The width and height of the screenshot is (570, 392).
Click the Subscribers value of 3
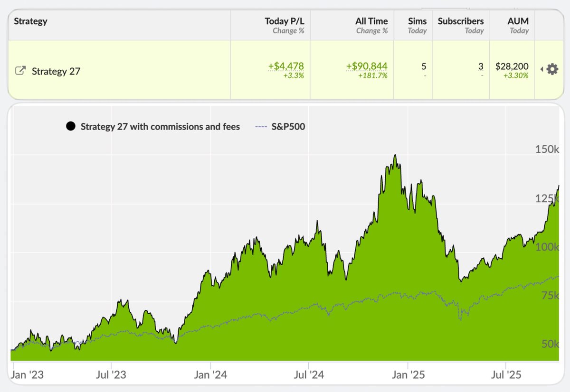(x=482, y=66)
